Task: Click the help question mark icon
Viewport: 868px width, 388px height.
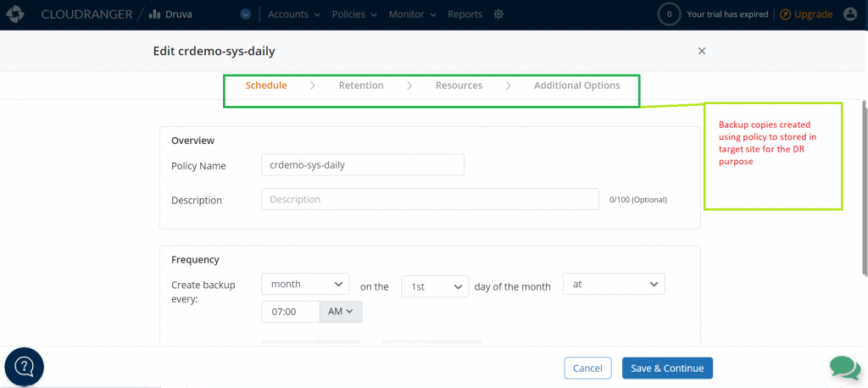Action: 25,367
